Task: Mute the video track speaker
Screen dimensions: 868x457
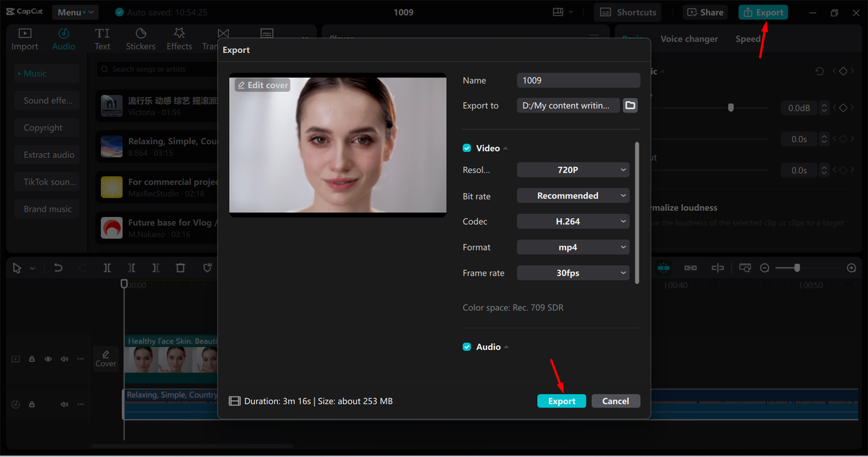Action: [64, 359]
